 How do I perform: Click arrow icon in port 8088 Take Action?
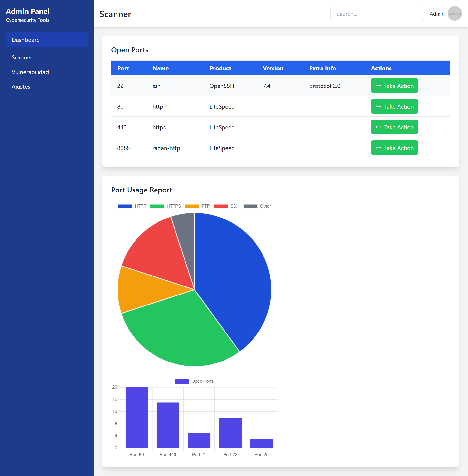pyautogui.click(x=378, y=148)
